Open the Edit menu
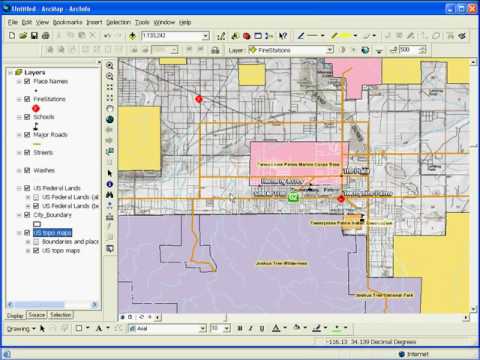The height and width of the screenshot is (360, 480). pyautogui.click(x=27, y=22)
